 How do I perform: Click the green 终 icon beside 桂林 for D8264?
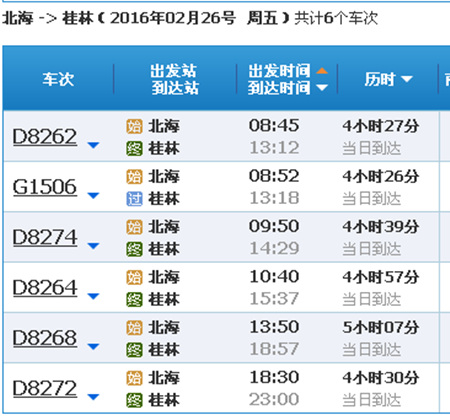click(x=134, y=300)
